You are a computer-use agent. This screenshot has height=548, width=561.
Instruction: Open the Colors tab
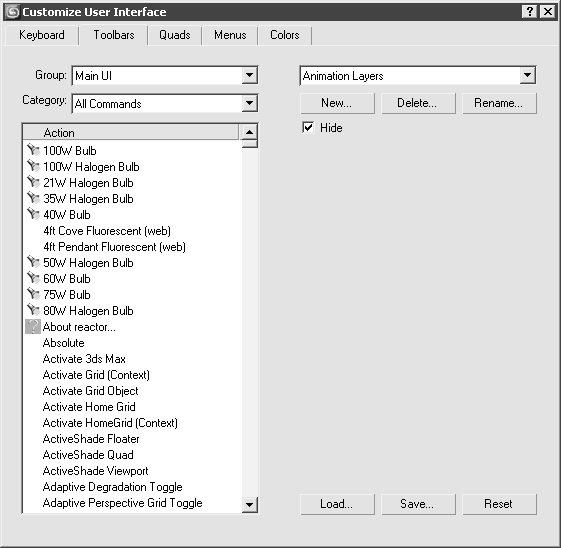pyautogui.click(x=284, y=35)
